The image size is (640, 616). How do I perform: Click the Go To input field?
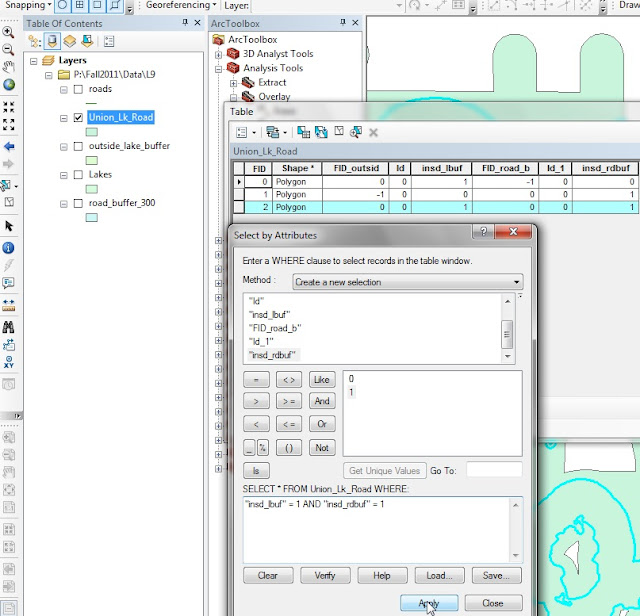[x=494, y=470]
